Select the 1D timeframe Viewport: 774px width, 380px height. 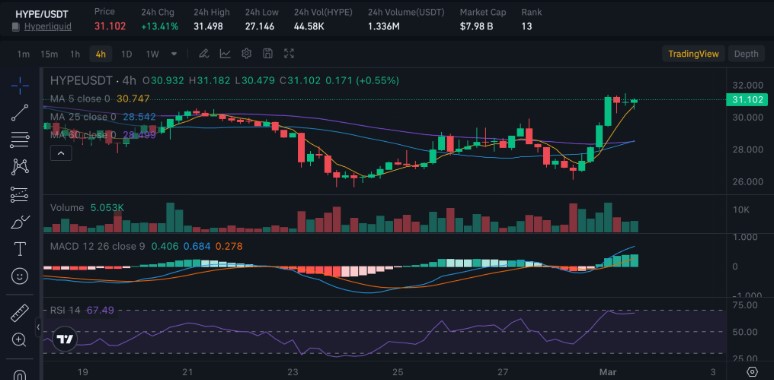126,54
